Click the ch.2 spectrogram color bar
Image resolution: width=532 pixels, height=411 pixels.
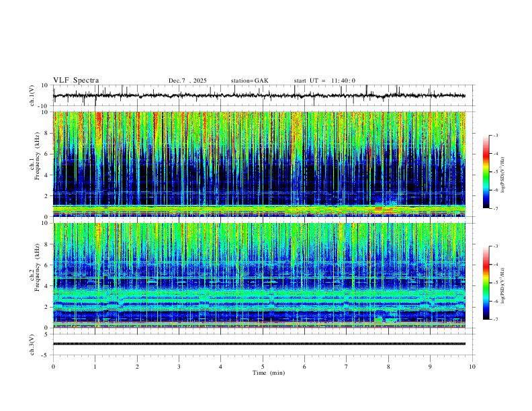pyautogui.click(x=486, y=283)
